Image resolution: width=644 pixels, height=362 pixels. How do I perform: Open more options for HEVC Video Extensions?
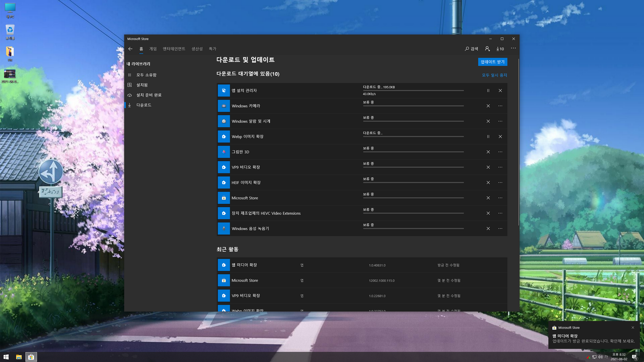(500, 213)
